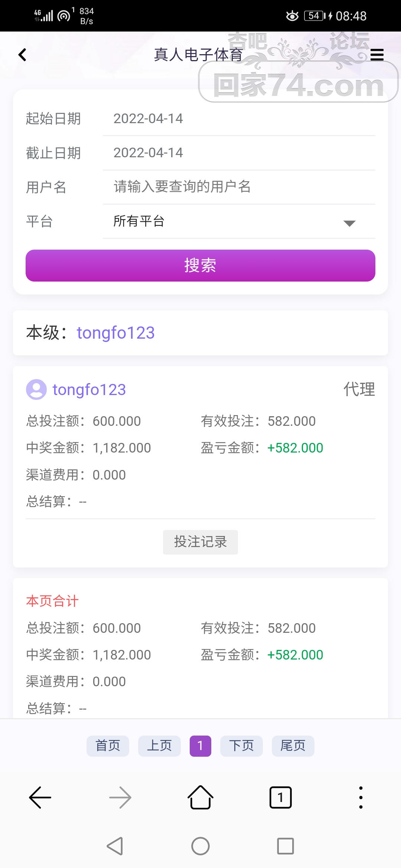Screen dimensions: 401x868
Task: Go to 首页 first page
Action: click(108, 746)
